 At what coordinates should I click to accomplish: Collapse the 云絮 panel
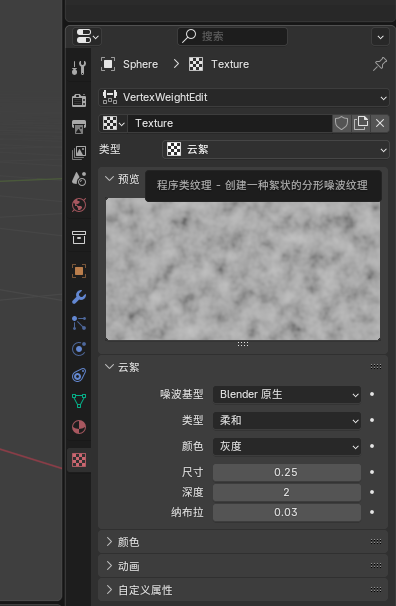(109, 367)
